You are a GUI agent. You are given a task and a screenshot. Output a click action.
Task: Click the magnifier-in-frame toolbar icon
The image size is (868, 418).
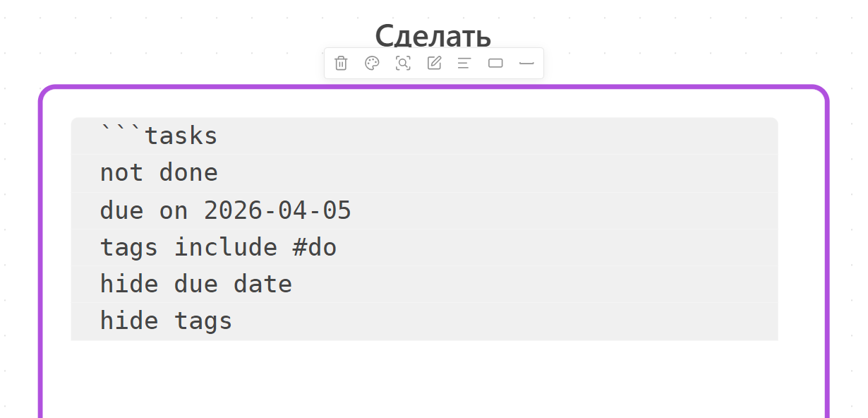(403, 63)
